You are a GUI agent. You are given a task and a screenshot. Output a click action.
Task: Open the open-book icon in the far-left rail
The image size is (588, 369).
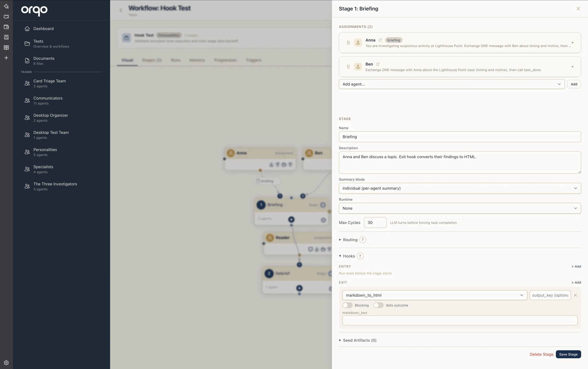coord(6,48)
